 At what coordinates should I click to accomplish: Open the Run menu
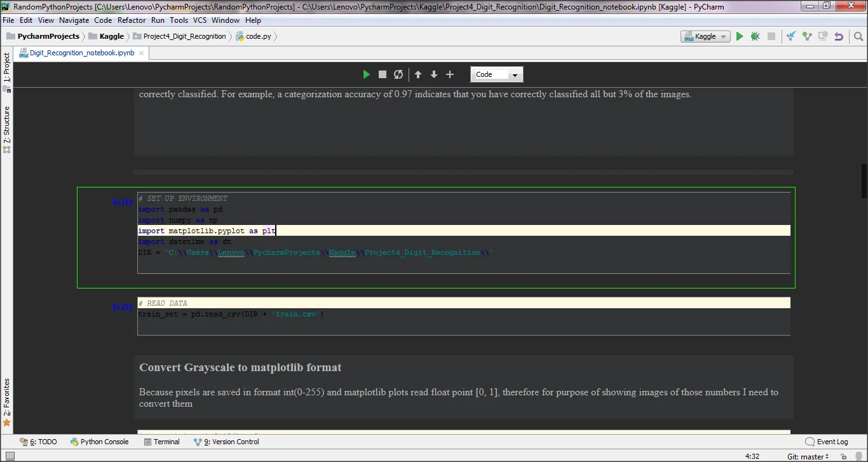click(x=158, y=20)
